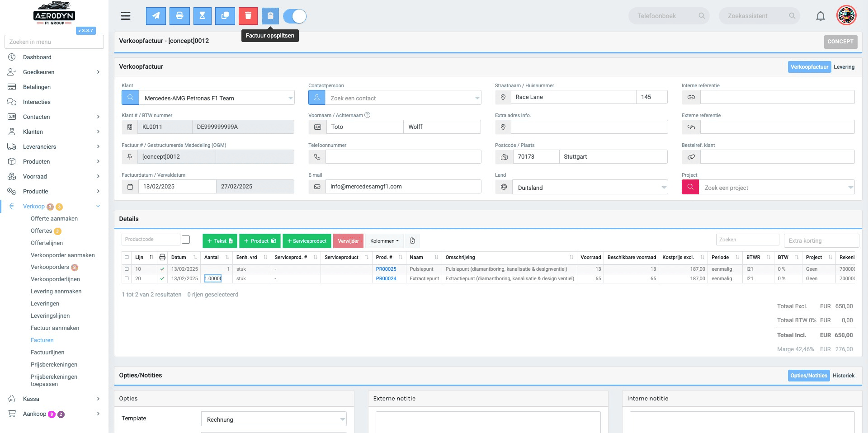Send the invoice with the paper plane icon
868x433 pixels.
click(x=156, y=16)
